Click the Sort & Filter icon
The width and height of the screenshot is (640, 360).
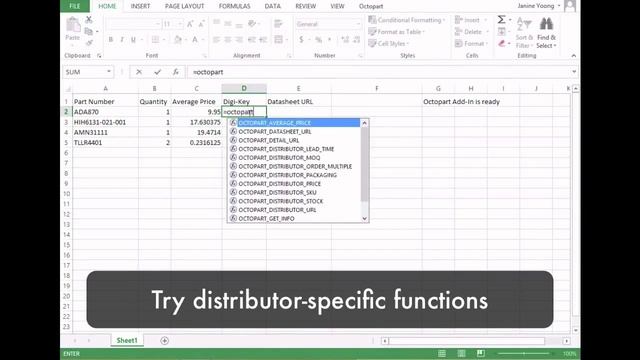pyautogui.click(x=524, y=32)
